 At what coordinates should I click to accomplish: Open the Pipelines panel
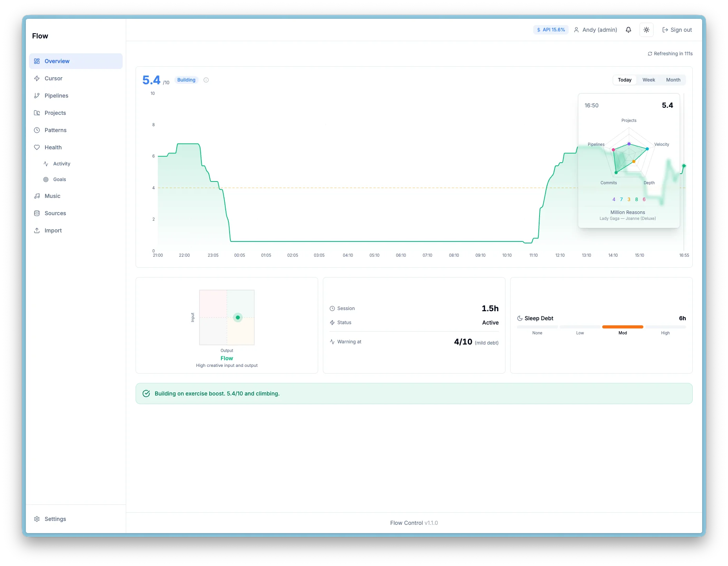[56, 96]
